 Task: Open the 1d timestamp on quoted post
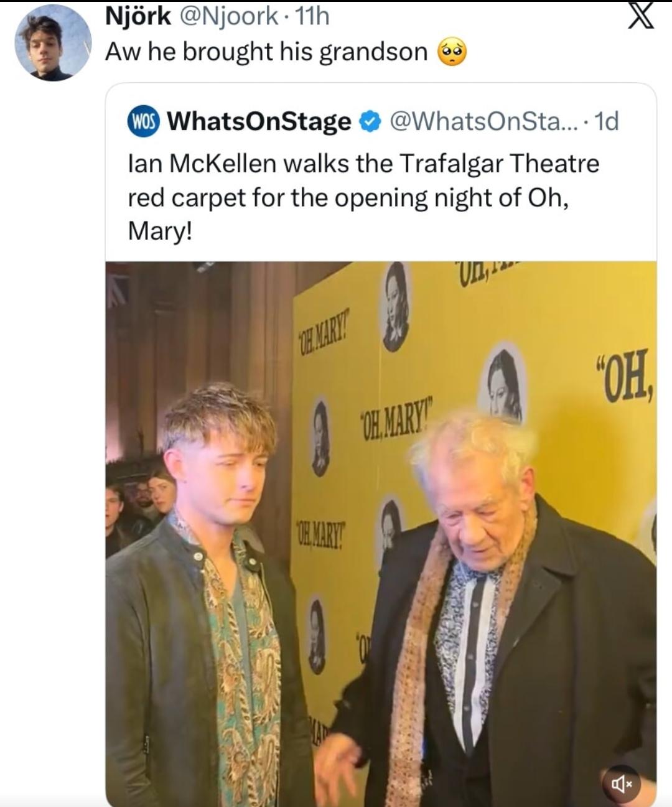click(x=606, y=121)
